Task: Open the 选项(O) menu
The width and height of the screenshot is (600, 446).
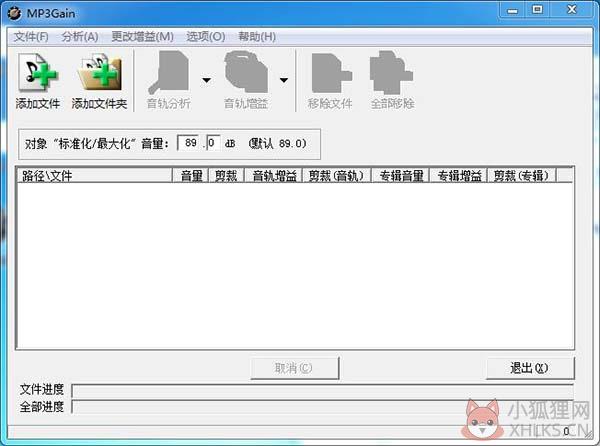Action: click(205, 37)
